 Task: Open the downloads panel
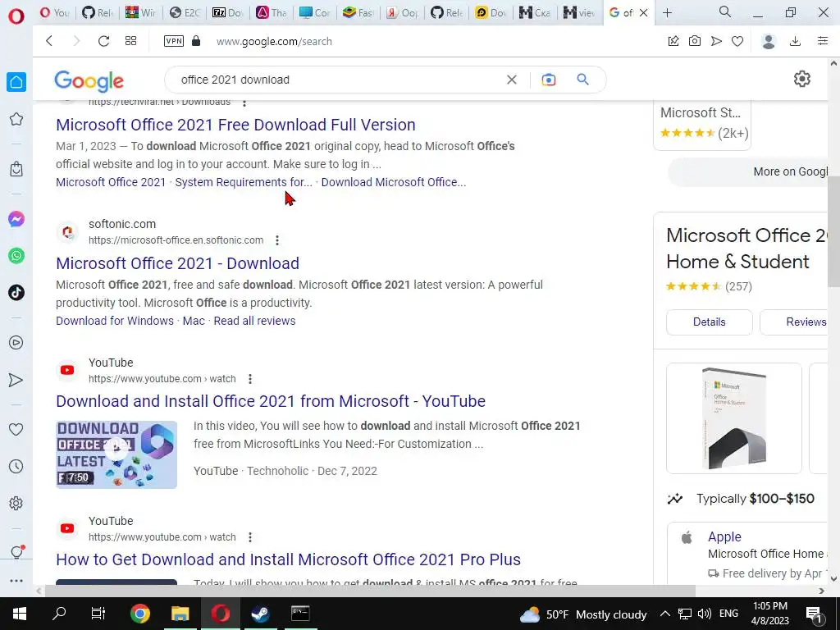(796, 41)
